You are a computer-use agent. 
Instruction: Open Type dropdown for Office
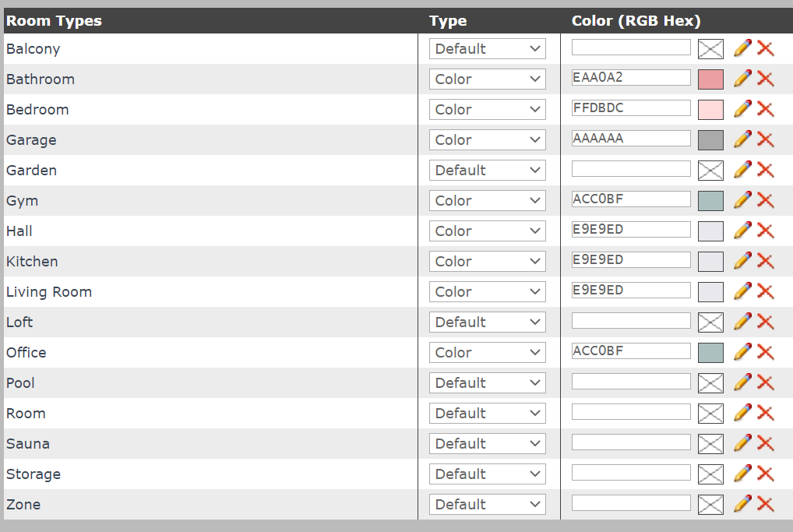point(487,352)
